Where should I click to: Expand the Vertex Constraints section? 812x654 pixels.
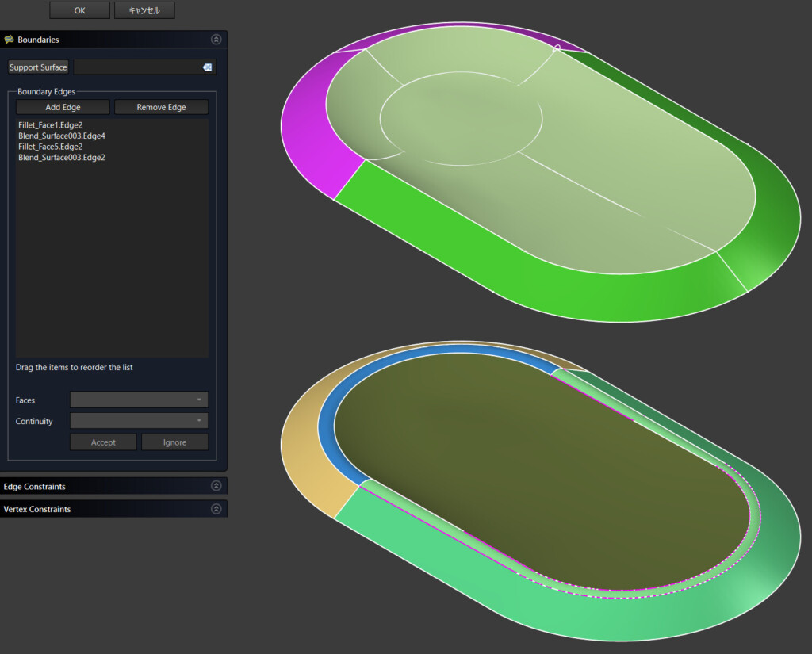pos(216,509)
